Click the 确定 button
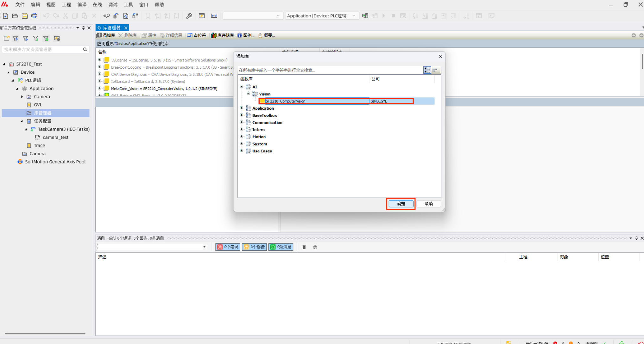 tap(401, 204)
